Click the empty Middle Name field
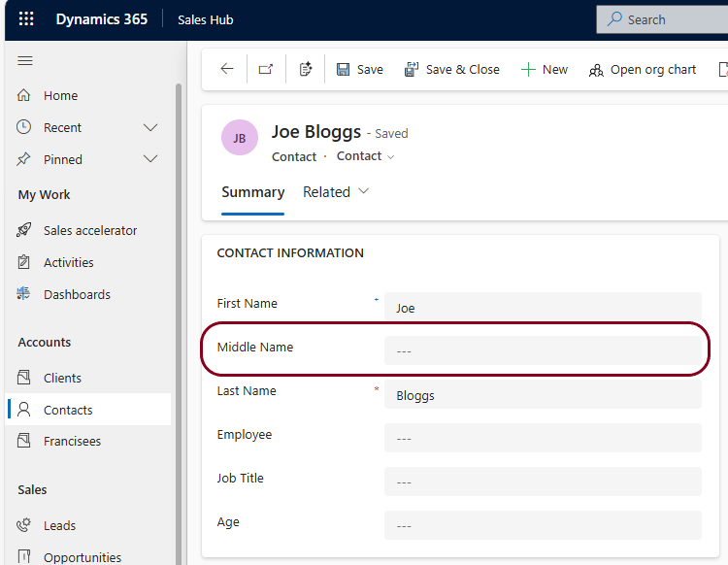This screenshot has width=728, height=565. 543,350
